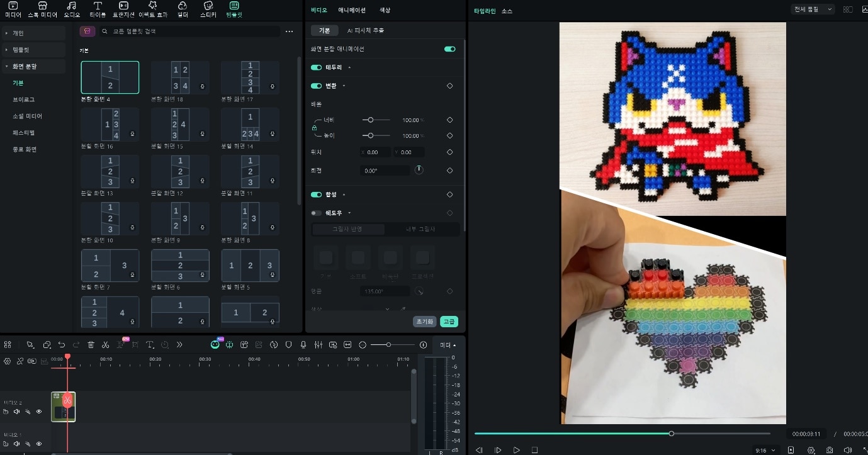The width and height of the screenshot is (868, 455).
Task: Hide the 비디오 2 track with eye icon
Action: pyautogui.click(x=39, y=412)
